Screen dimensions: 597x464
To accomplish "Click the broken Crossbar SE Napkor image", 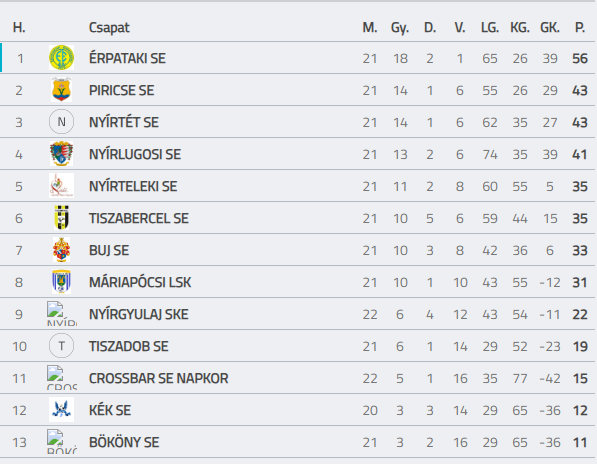I will (61, 378).
